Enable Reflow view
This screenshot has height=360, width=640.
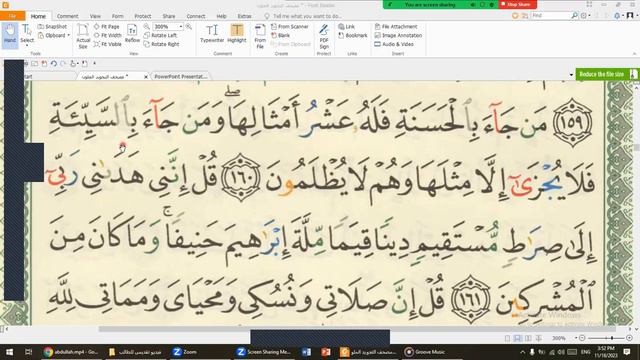tap(132, 33)
